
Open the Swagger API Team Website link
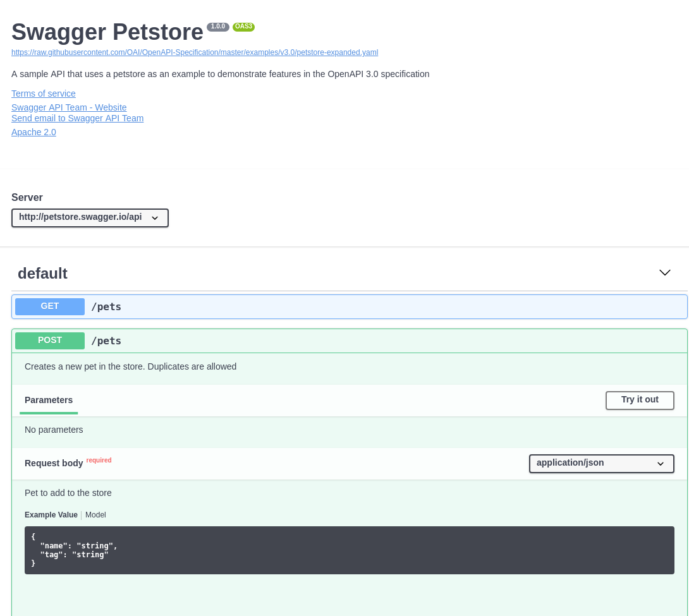click(x=69, y=107)
